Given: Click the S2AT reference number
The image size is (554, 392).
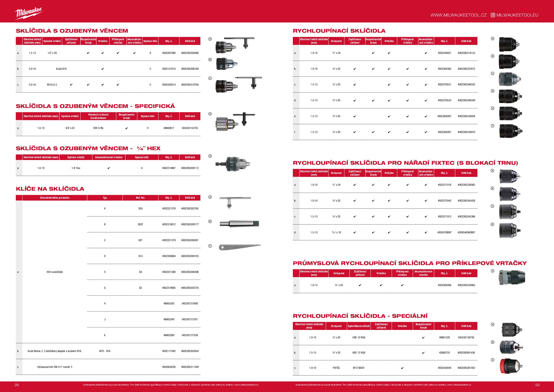Looking at the screenshot, I should point(141,224).
